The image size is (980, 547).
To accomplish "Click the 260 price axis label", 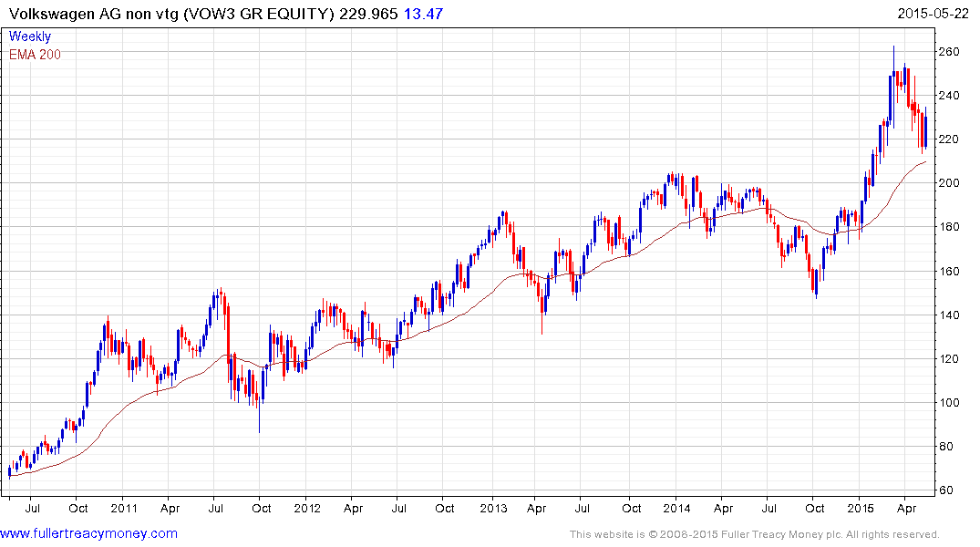I will point(949,52).
